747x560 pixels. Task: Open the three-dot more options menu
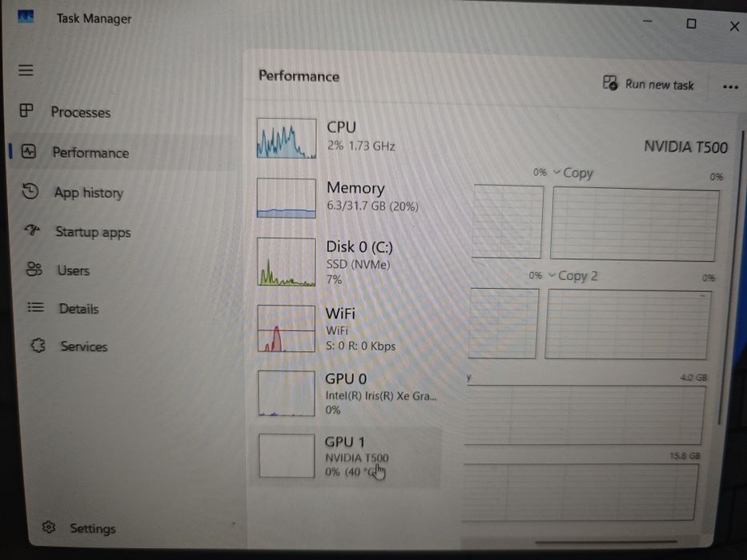click(730, 87)
